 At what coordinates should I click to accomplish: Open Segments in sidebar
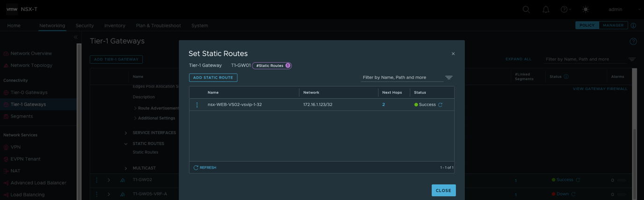(x=22, y=116)
